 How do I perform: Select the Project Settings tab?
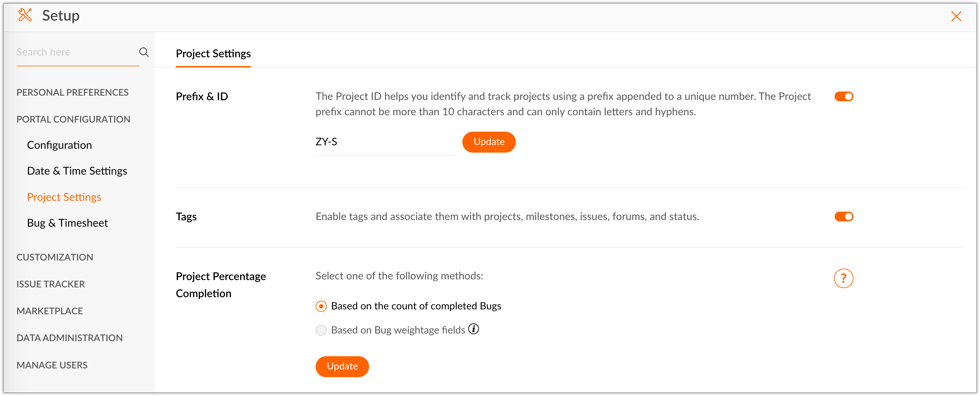tap(213, 53)
